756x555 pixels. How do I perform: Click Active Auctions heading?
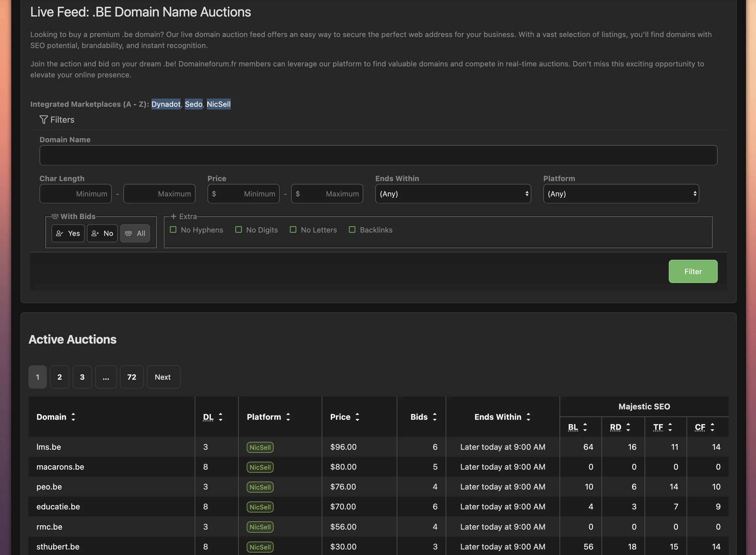(x=73, y=339)
